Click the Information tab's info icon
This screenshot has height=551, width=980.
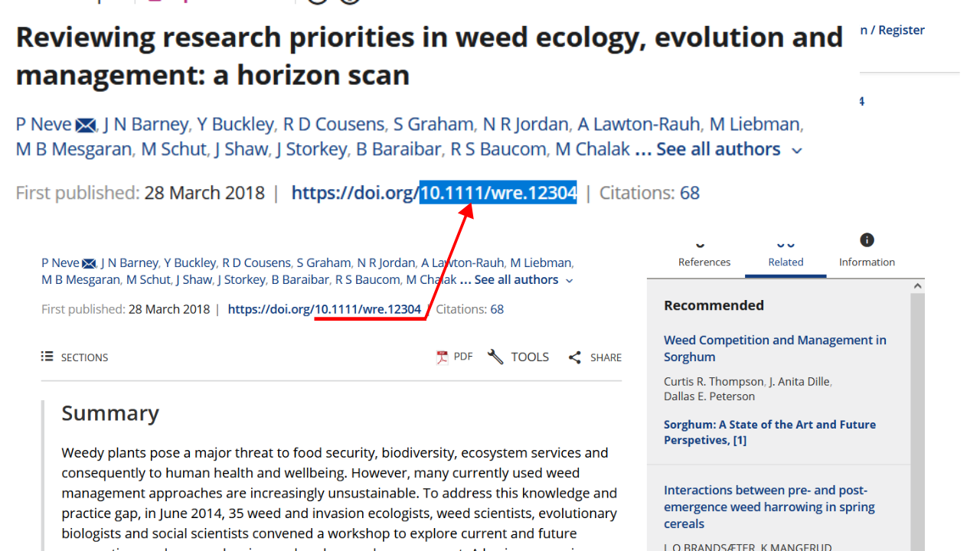pos(867,240)
